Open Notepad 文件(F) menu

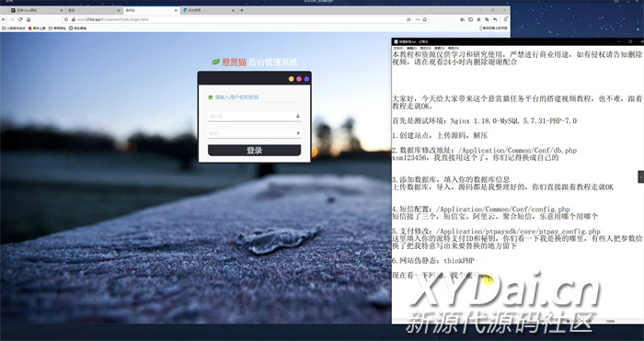coord(398,48)
